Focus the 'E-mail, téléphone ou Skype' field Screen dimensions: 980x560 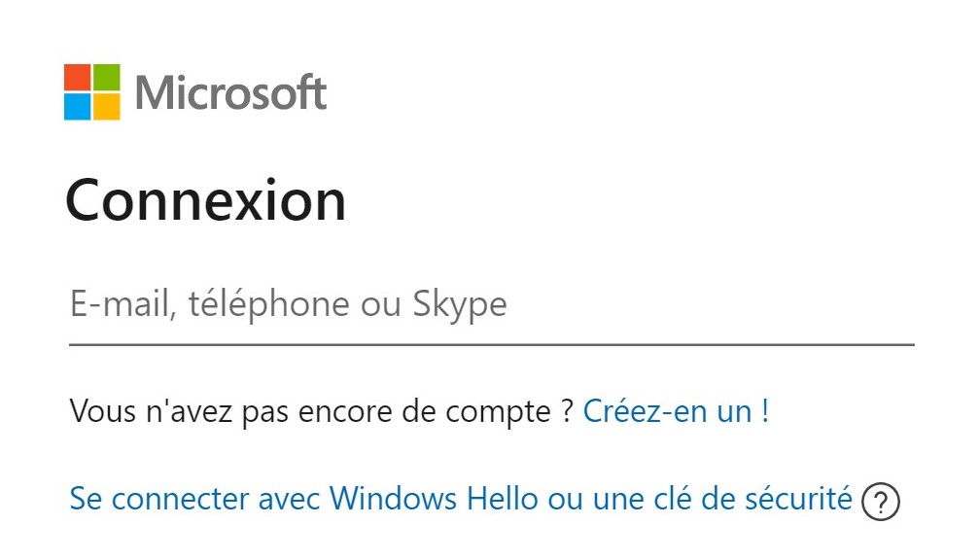click(x=389, y=306)
